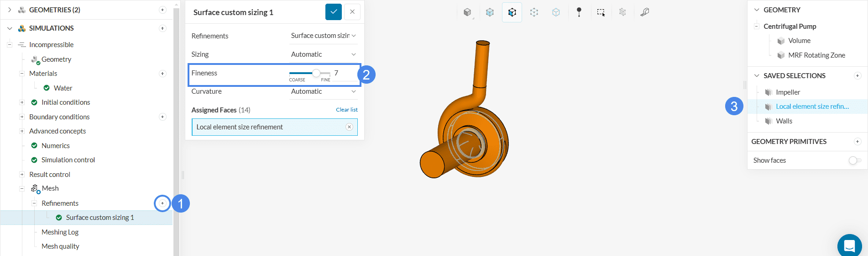Open the chat support bubble
Viewport: 868px width, 256px height.
(x=849, y=245)
